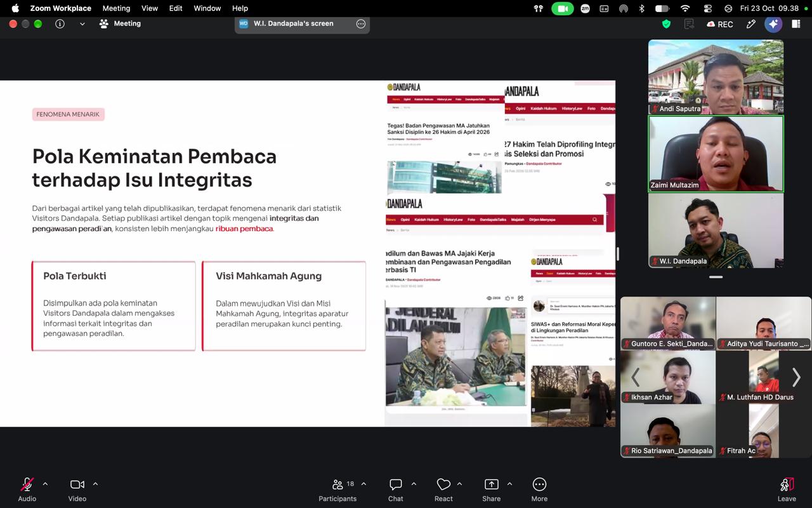Expand the Chat options arrow
812x508 pixels.
[x=414, y=484]
